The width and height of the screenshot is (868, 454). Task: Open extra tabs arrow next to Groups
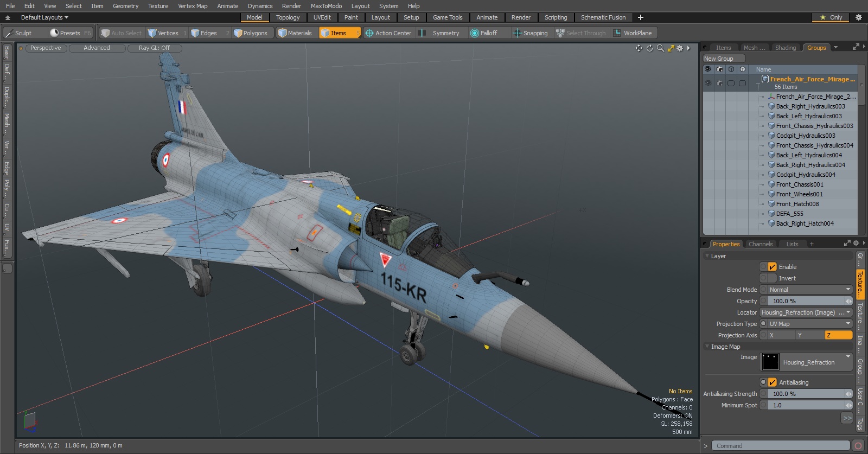835,48
